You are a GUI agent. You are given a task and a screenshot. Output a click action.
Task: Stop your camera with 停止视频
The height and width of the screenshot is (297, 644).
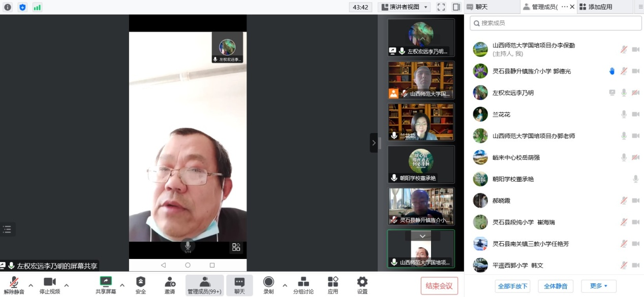pos(50,285)
